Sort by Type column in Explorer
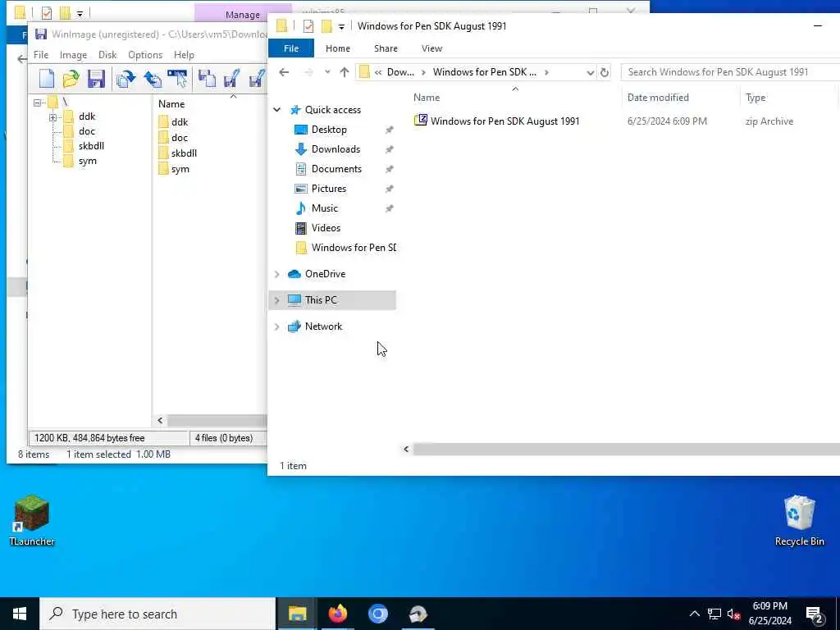840x630 pixels. pos(756,98)
